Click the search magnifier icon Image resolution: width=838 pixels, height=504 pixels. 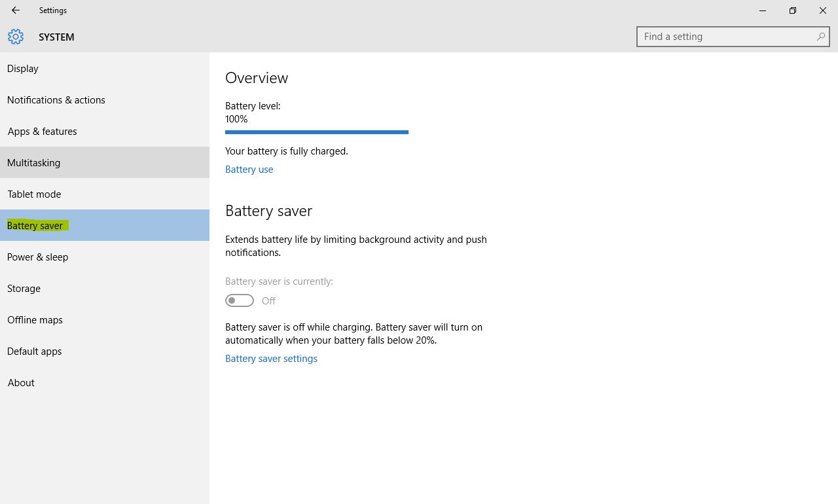(x=820, y=37)
